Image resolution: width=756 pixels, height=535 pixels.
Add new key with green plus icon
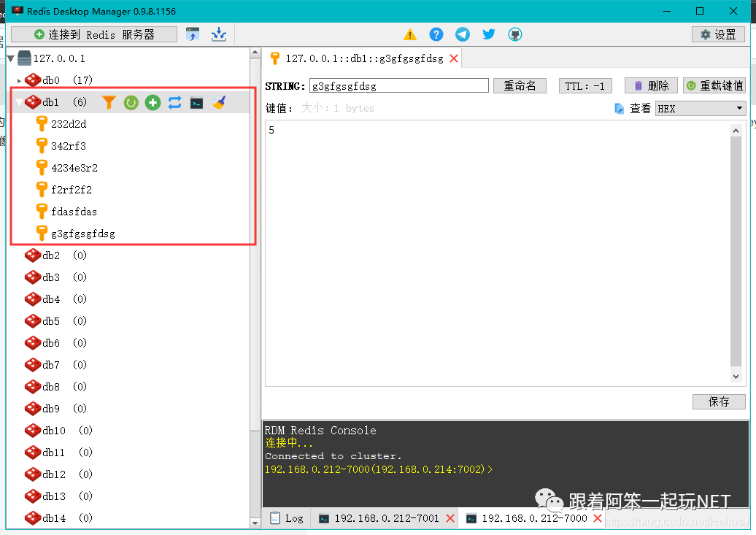pos(153,102)
